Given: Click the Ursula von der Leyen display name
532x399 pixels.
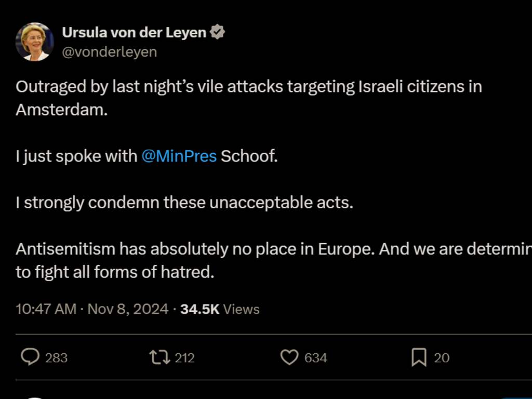Looking at the screenshot, I should point(134,32).
